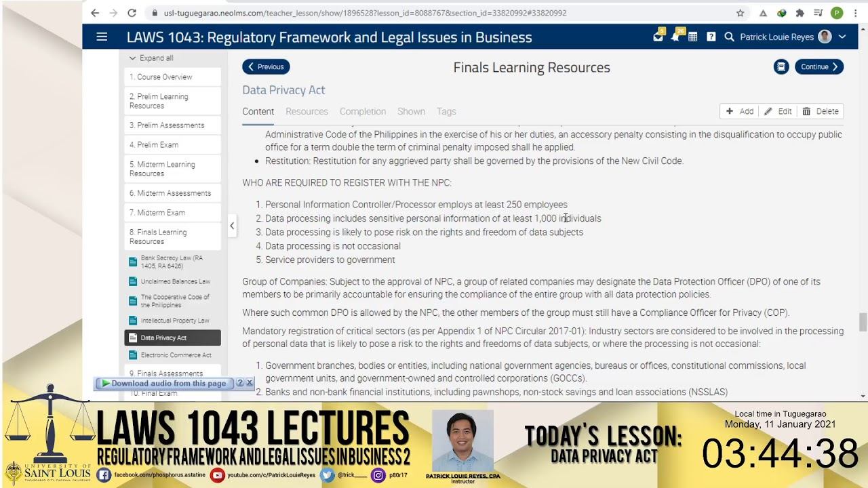The width and height of the screenshot is (868, 488).
Task: Click the Instagram icon in overlay
Action: (378, 475)
